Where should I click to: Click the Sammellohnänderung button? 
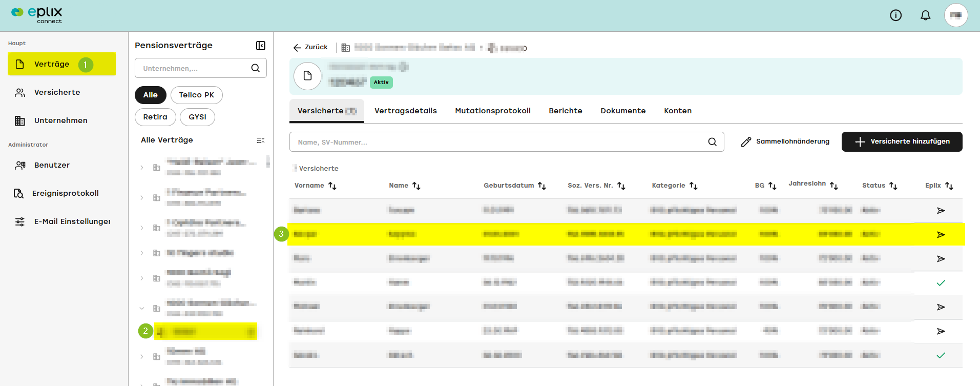coord(785,141)
